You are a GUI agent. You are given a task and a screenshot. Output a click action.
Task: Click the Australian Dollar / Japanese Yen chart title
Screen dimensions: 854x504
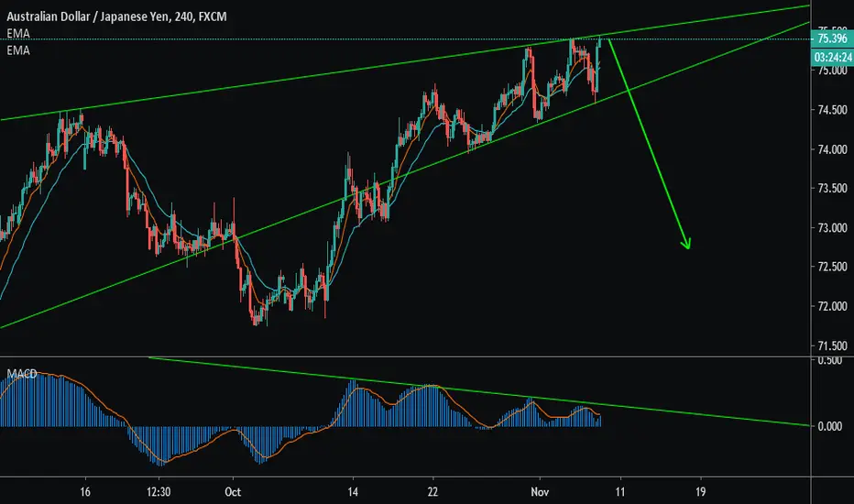(116, 16)
